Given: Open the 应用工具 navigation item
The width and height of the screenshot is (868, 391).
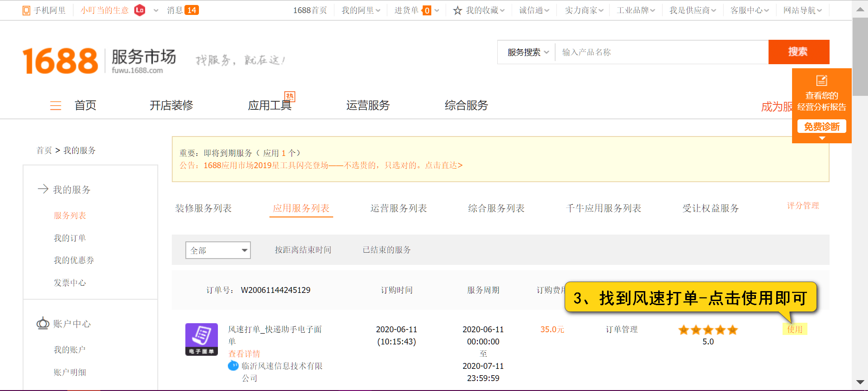Looking at the screenshot, I should [x=269, y=105].
